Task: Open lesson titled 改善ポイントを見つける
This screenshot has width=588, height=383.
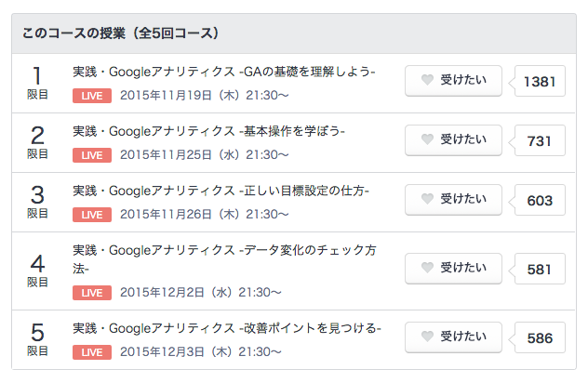Action: [x=227, y=328]
